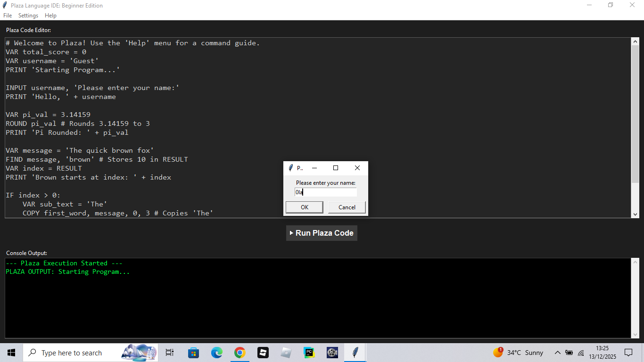Open the Settings menu
Image resolution: width=644 pixels, height=362 pixels.
pyautogui.click(x=28, y=16)
